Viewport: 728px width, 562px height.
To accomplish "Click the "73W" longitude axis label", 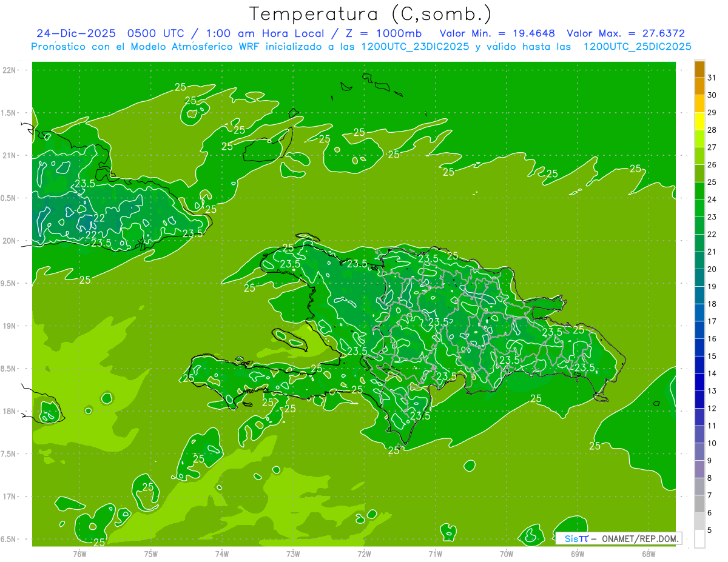I will click(x=293, y=554).
